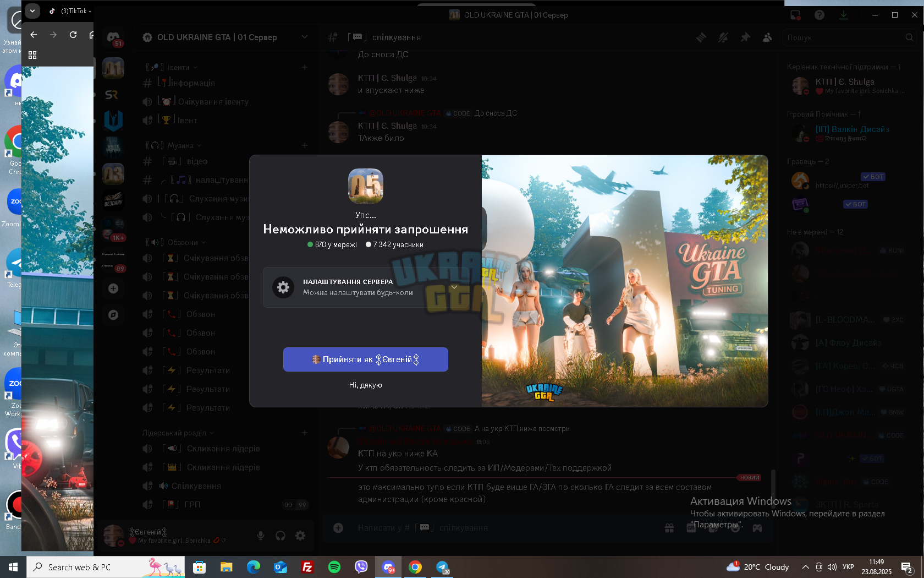
Task: Open Discord help
Action: [x=820, y=15]
